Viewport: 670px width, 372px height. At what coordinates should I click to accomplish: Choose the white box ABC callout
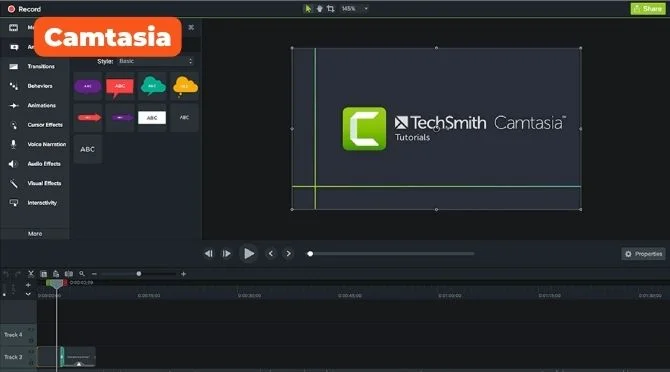coord(152,117)
